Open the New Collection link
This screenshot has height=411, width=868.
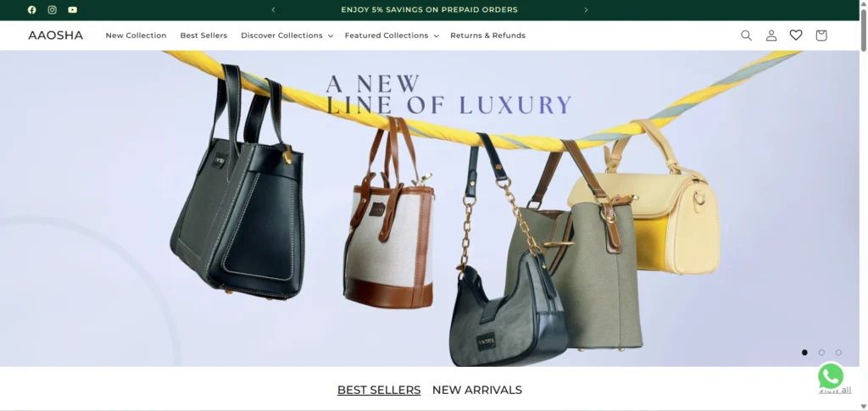[x=136, y=36]
